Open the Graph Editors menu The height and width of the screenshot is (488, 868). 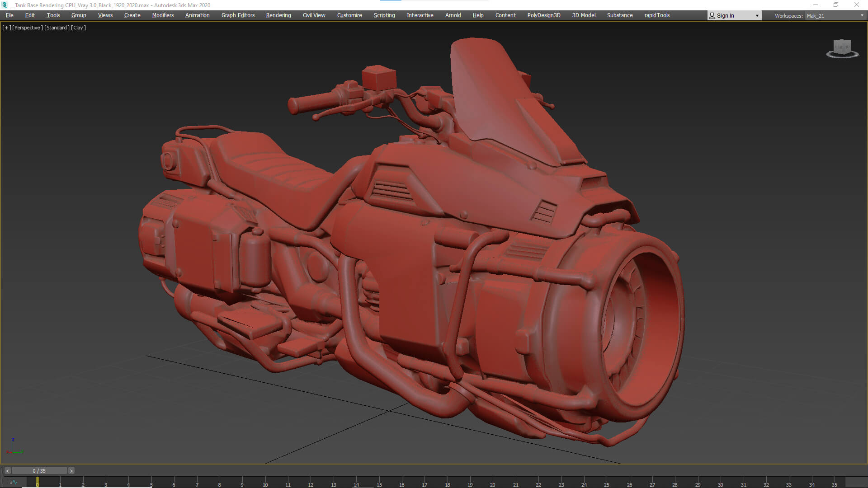(x=238, y=15)
